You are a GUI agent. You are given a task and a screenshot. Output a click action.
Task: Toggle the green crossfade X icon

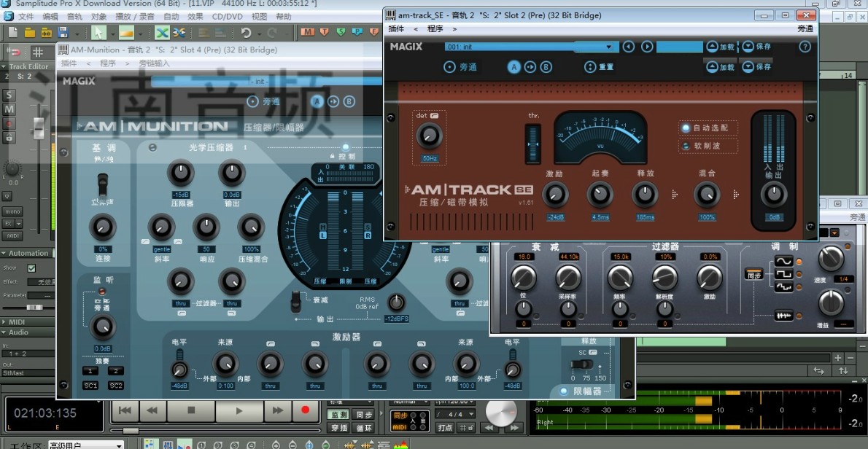(x=162, y=33)
